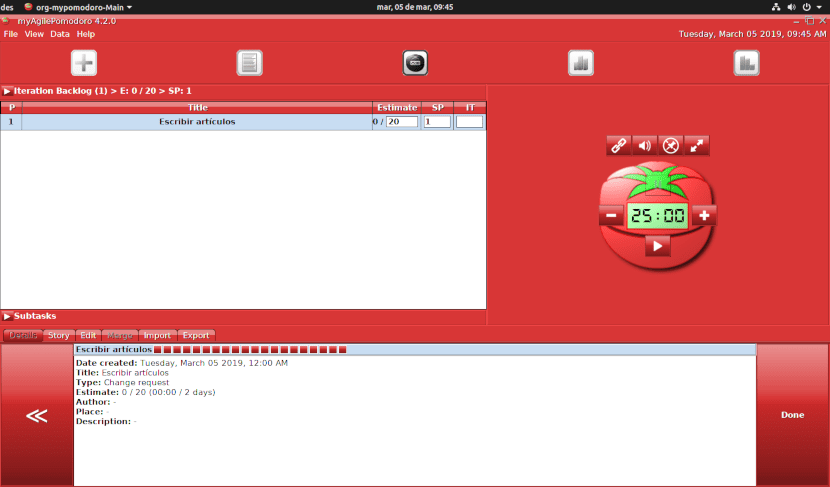
Task: Sort by the P column header
Action: coord(11,107)
